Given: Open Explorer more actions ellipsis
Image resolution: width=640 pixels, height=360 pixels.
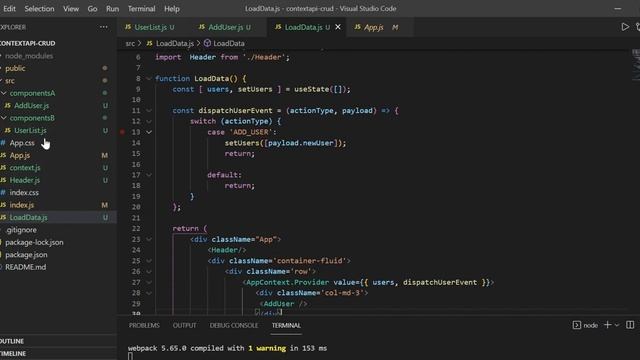Looking at the screenshot, I should 104,27.
